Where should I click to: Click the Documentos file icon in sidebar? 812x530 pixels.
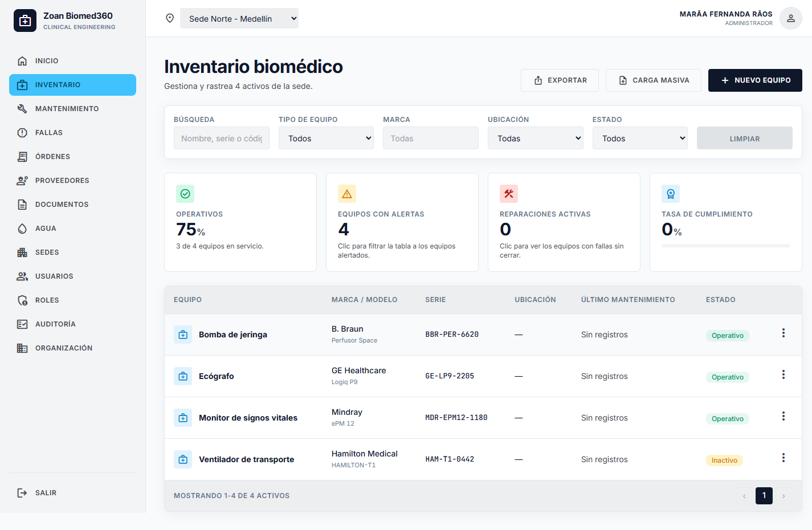coord(22,205)
